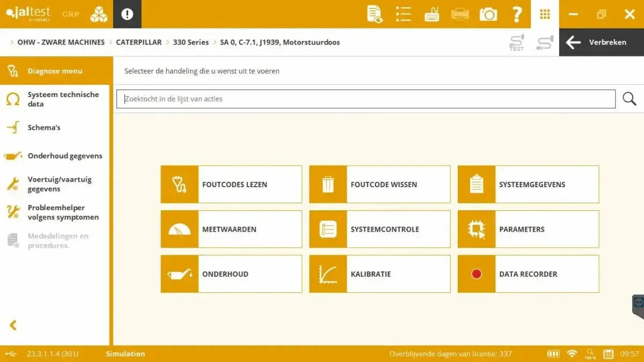644x362 pixels.
Task: Open the grid applications menu
Action: pos(545,14)
